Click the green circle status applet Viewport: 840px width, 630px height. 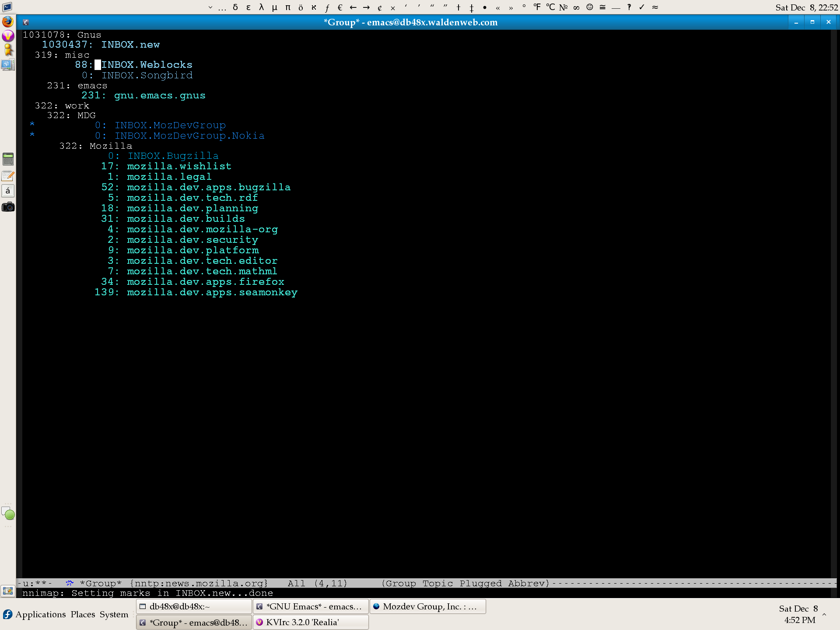click(x=9, y=515)
